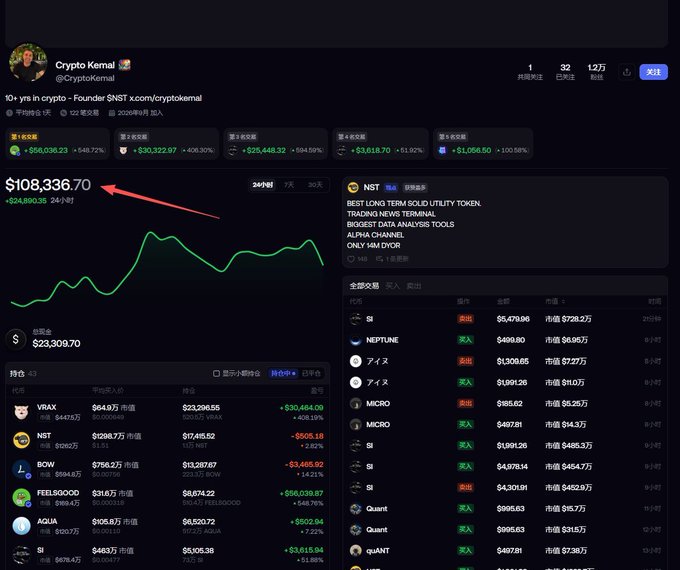
Task: Click the blue 关注 follow button
Action: pos(654,72)
